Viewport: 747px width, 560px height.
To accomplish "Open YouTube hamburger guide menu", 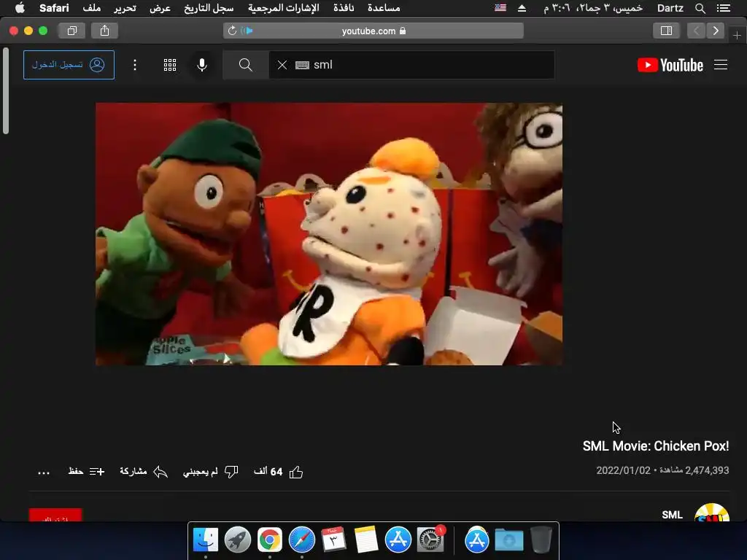I will click(x=720, y=65).
